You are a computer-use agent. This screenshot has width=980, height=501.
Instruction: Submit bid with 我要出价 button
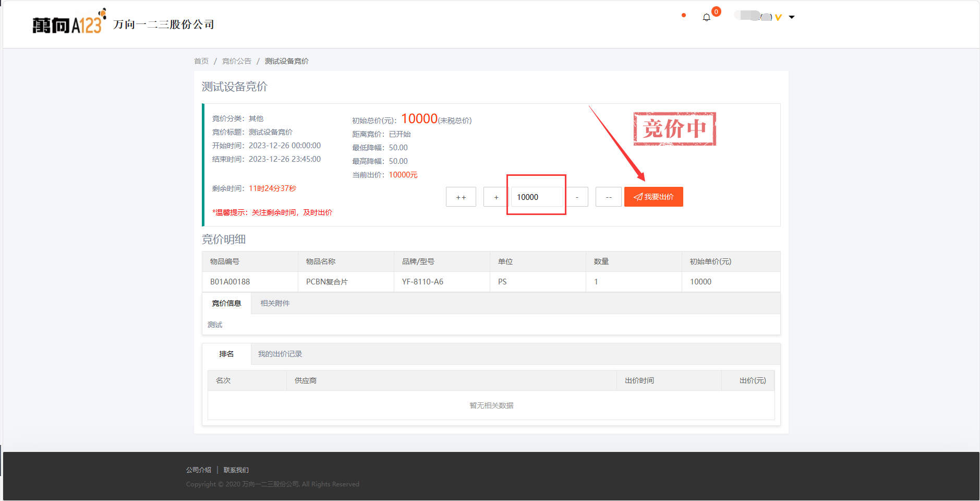pos(653,197)
